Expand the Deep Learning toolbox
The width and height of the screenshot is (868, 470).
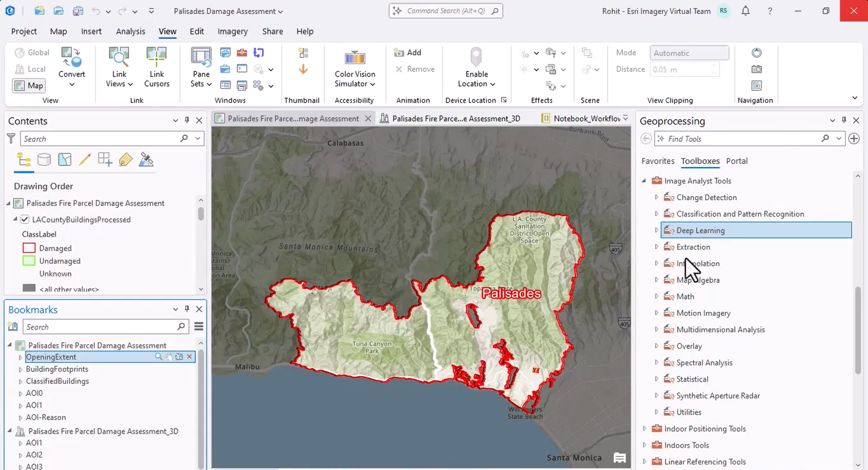tap(656, 230)
